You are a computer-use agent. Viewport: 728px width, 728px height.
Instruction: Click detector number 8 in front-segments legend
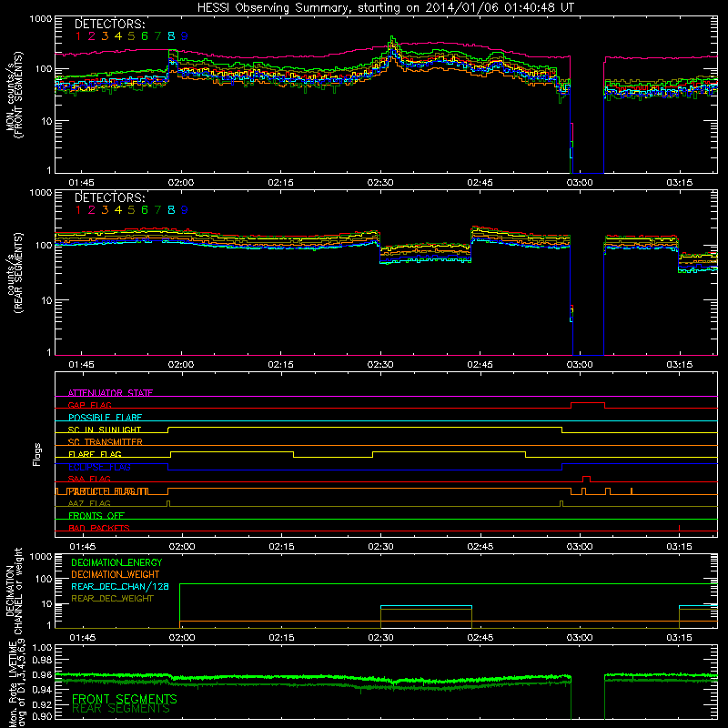click(x=171, y=36)
